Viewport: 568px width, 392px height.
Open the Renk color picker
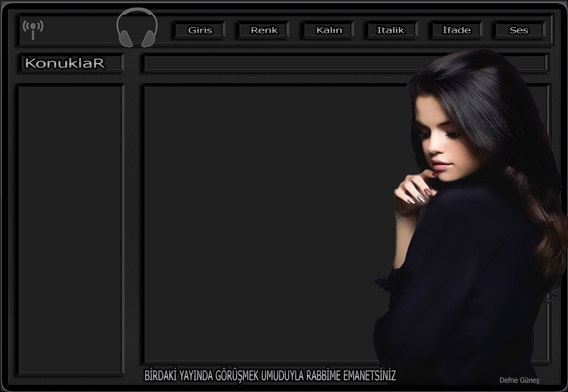tap(264, 30)
